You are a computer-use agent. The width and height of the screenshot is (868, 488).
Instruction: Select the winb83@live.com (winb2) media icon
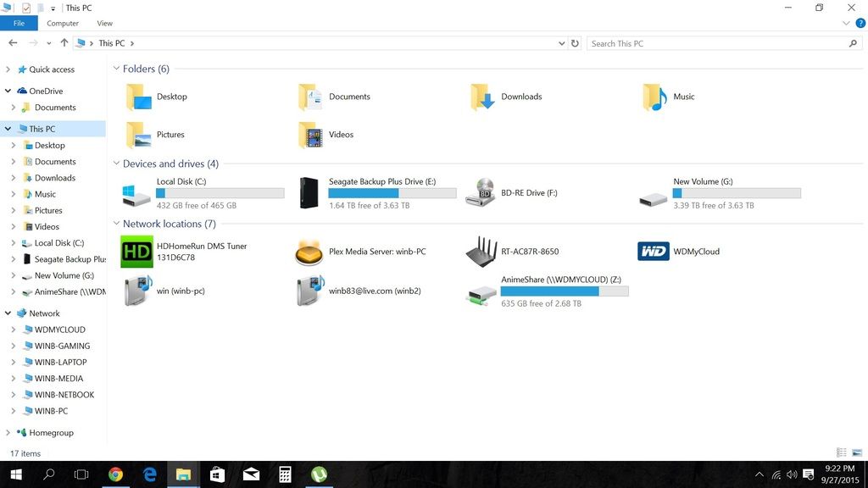click(310, 291)
